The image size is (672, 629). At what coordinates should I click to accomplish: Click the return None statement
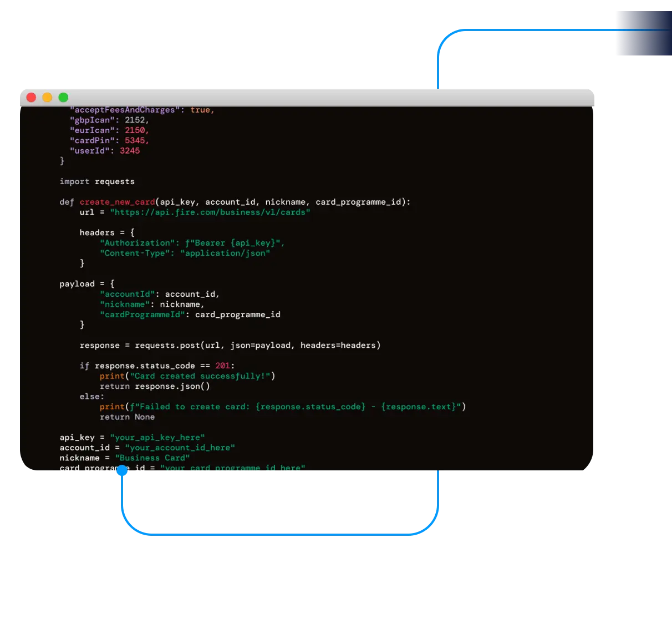pyautogui.click(x=127, y=417)
